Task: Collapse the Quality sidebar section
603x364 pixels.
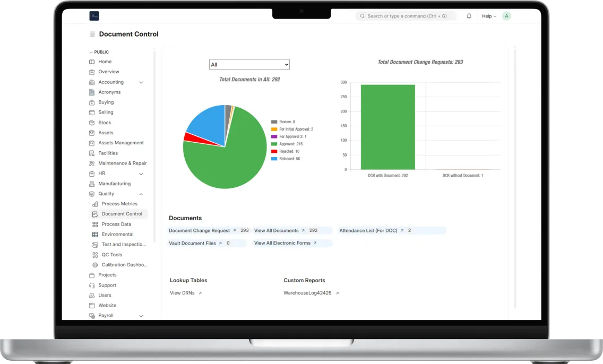Action: [x=141, y=194]
